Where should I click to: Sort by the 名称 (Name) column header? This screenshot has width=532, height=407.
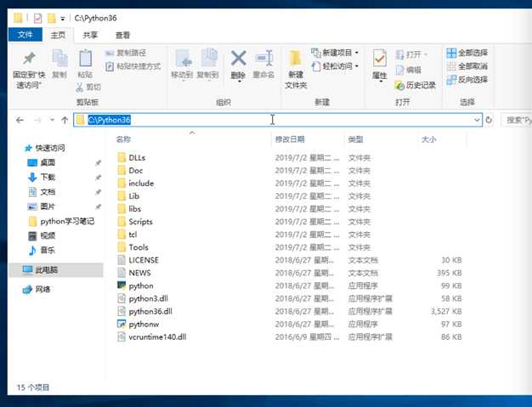pos(123,139)
